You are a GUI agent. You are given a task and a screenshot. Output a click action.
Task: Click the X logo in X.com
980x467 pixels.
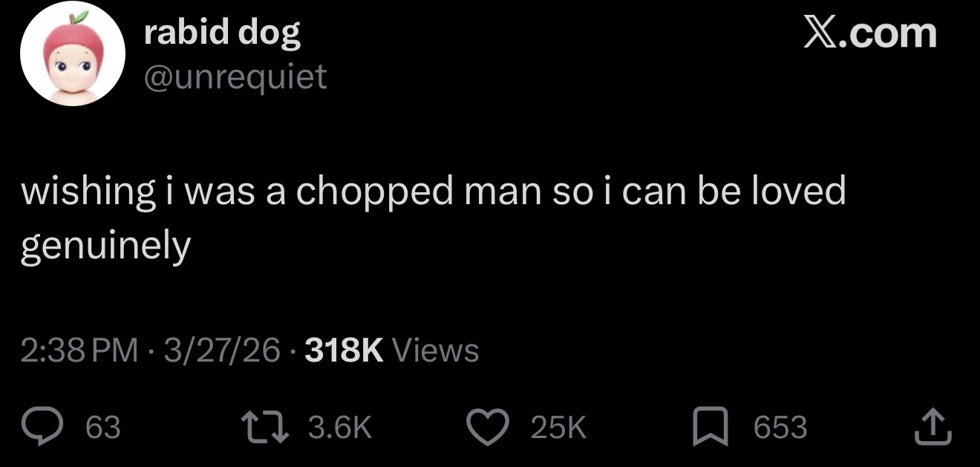[821, 33]
